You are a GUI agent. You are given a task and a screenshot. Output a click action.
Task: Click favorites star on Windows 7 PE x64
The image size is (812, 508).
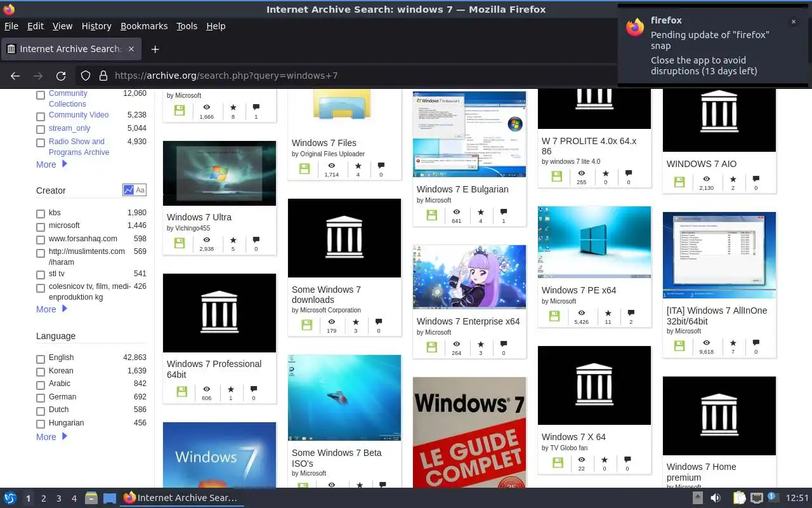(608, 313)
